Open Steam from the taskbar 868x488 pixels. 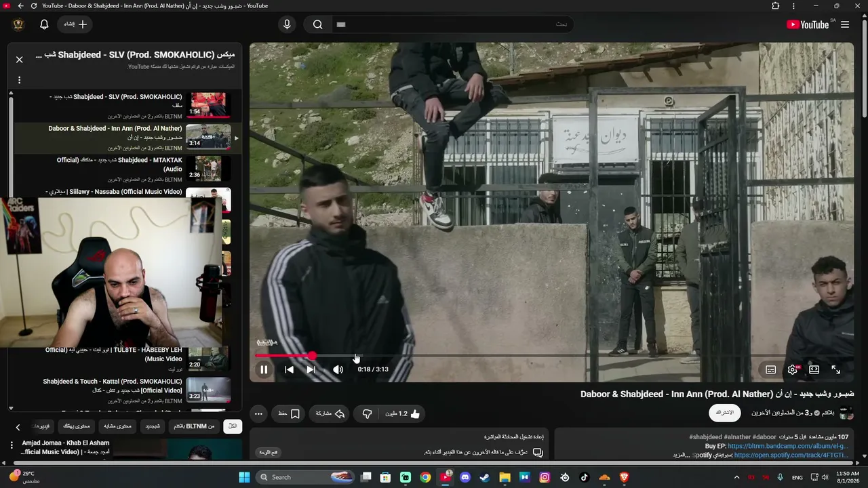485,477
